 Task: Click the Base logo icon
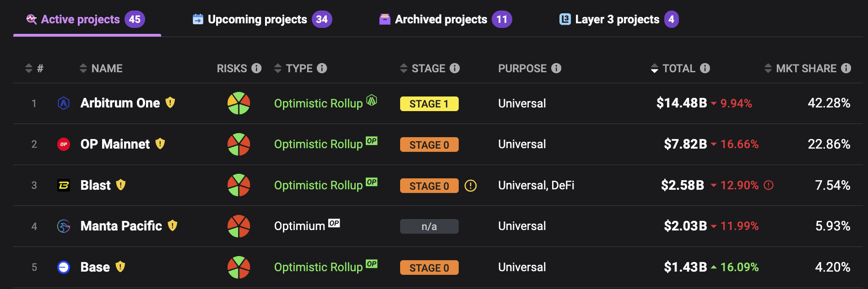64,267
